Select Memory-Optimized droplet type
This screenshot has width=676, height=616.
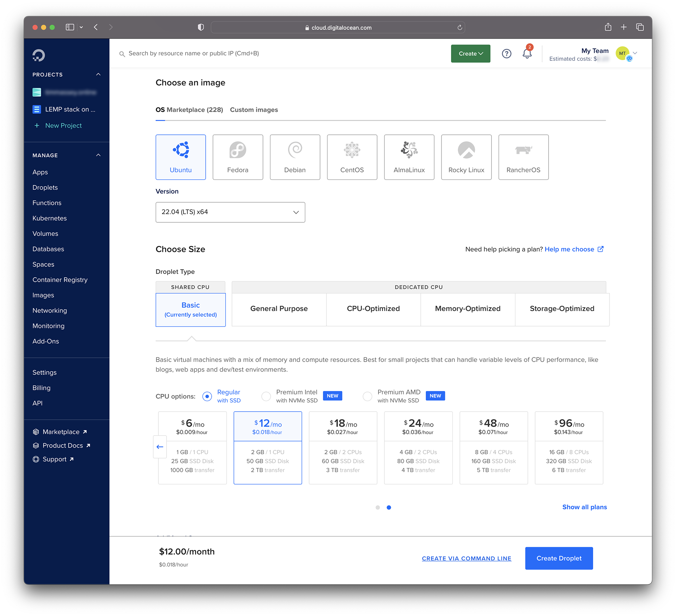(x=468, y=310)
